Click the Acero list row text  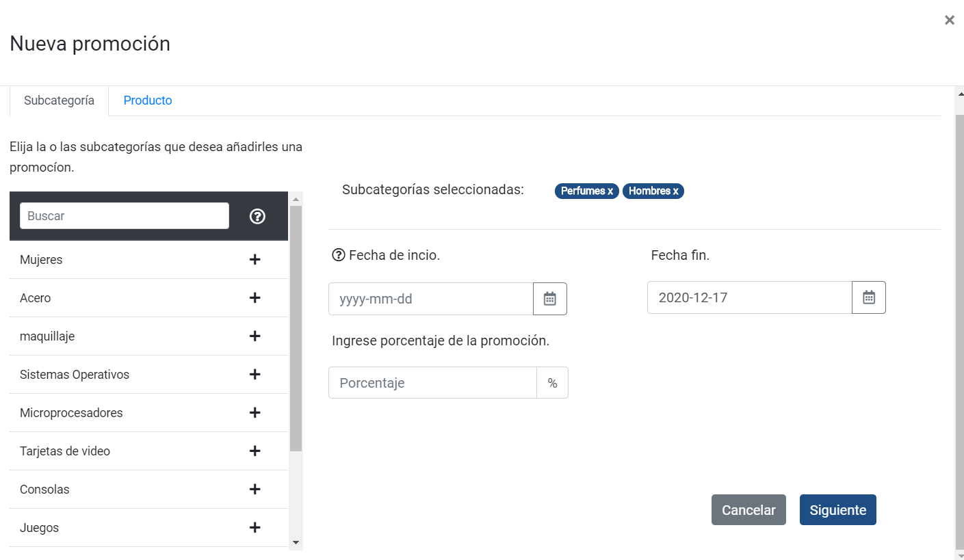tap(36, 298)
